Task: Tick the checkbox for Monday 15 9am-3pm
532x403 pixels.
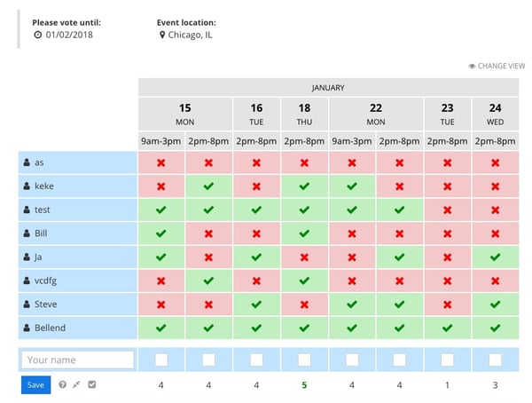Action: [161, 360]
